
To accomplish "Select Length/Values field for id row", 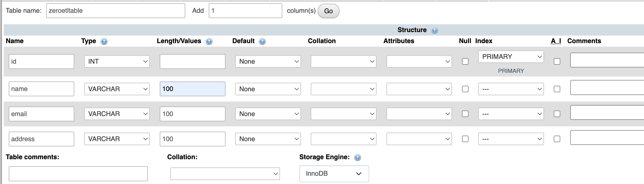I will pyautogui.click(x=192, y=61).
